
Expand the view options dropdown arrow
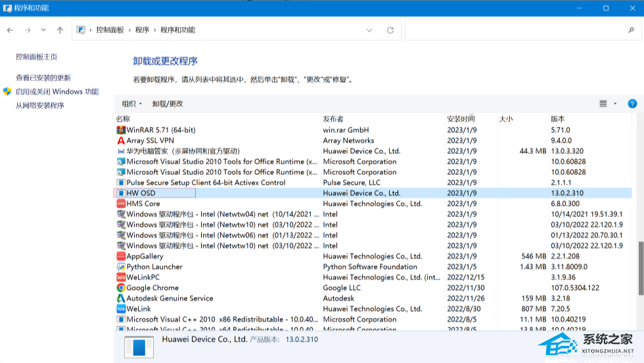(615, 104)
